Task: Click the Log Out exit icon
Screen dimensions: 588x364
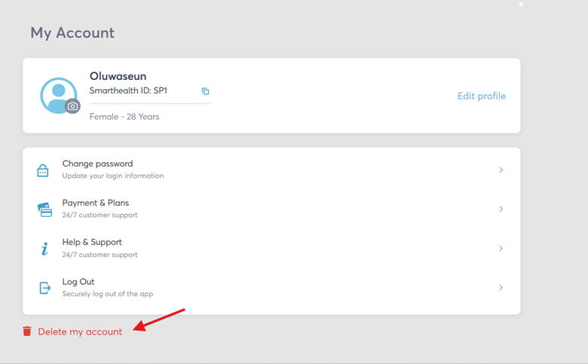Action: point(44,288)
